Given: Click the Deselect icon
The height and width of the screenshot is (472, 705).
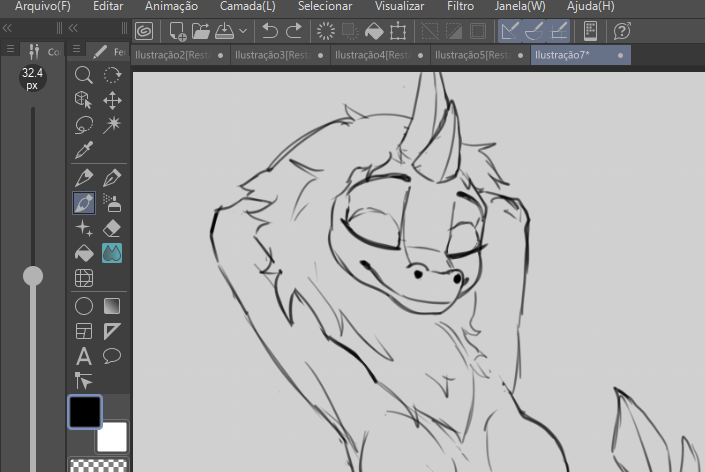Looking at the screenshot, I should click(x=429, y=31).
